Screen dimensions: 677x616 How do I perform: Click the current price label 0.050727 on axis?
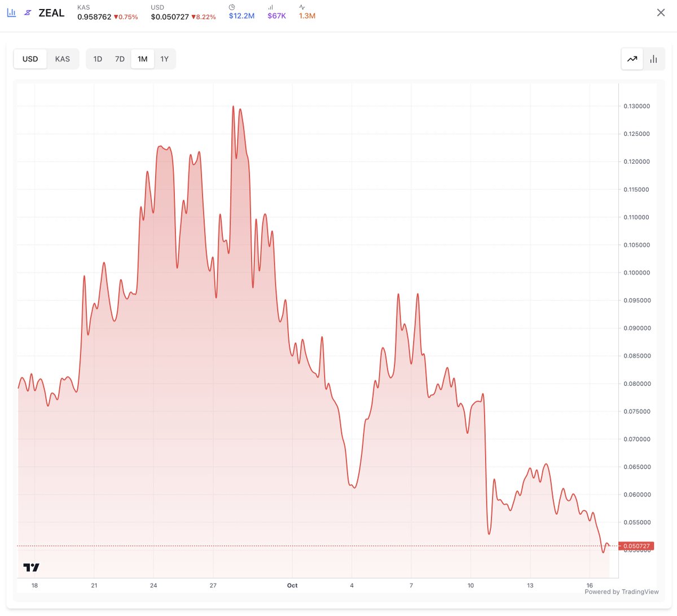[636, 546]
